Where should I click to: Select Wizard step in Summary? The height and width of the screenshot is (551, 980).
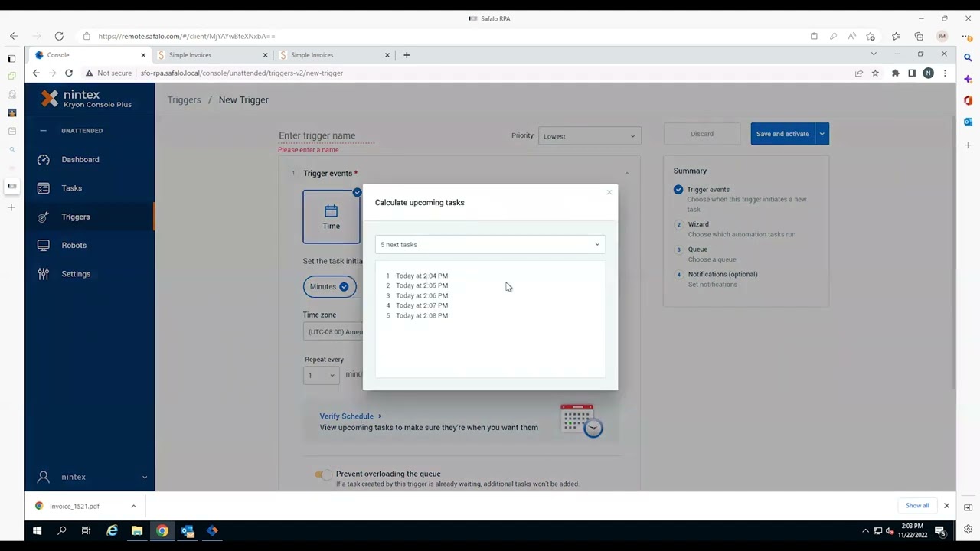(698, 224)
